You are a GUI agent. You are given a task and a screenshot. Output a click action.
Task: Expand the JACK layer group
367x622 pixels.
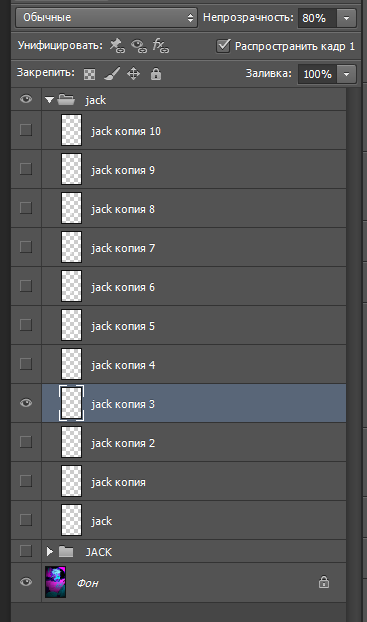[x=50, y=551]
